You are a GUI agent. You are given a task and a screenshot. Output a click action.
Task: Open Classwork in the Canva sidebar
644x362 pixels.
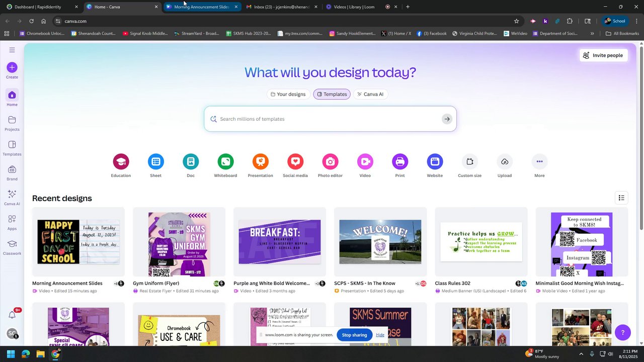click(12, 247)
